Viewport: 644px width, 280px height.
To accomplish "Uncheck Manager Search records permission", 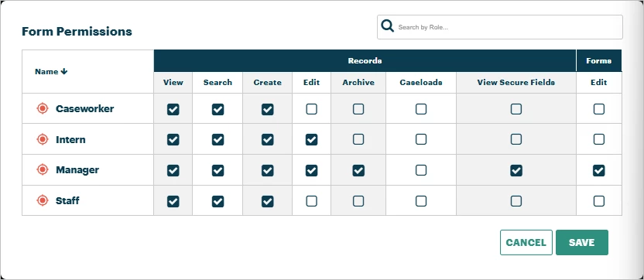I will (x=218, y=170).
